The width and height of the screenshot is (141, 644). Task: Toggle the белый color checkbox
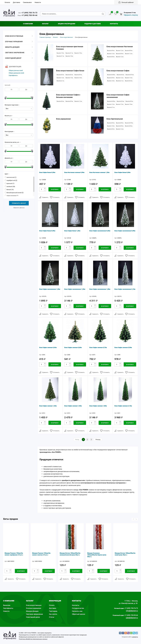click(x=6, y=189)
